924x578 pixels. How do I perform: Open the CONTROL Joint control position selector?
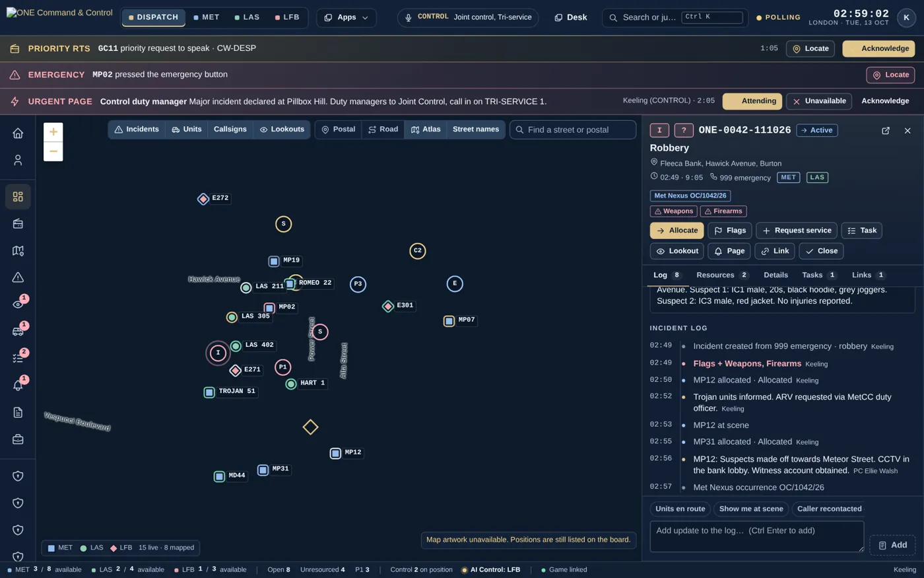[x=468, y=18]
